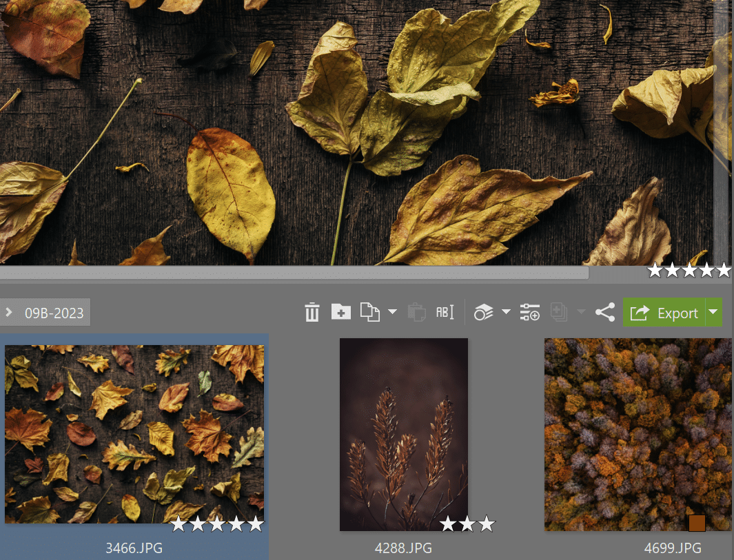Screen dimensions: 734x560
Task: Click the Share icon
Action: (604, 313)
